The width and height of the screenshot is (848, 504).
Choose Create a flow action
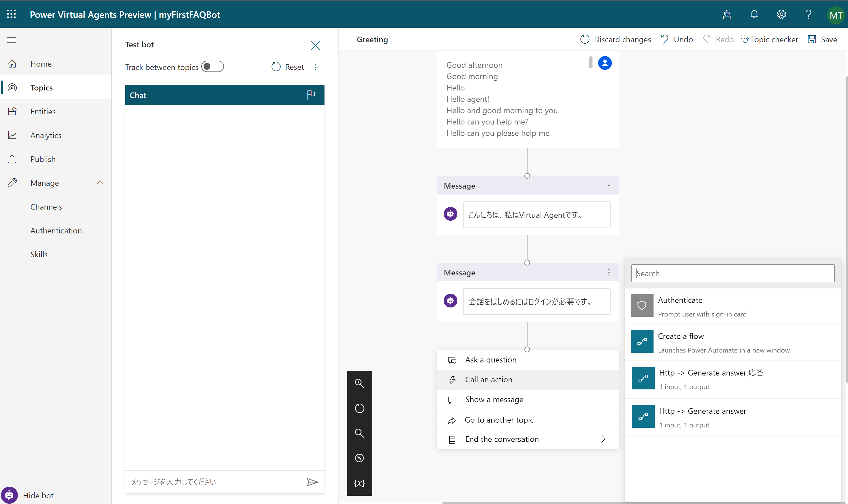coord(733,342)
